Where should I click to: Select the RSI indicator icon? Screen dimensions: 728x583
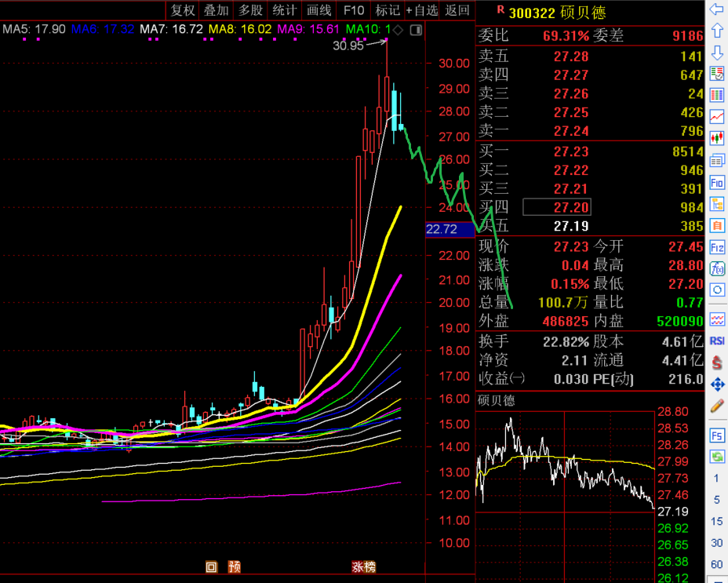point(717,341)
